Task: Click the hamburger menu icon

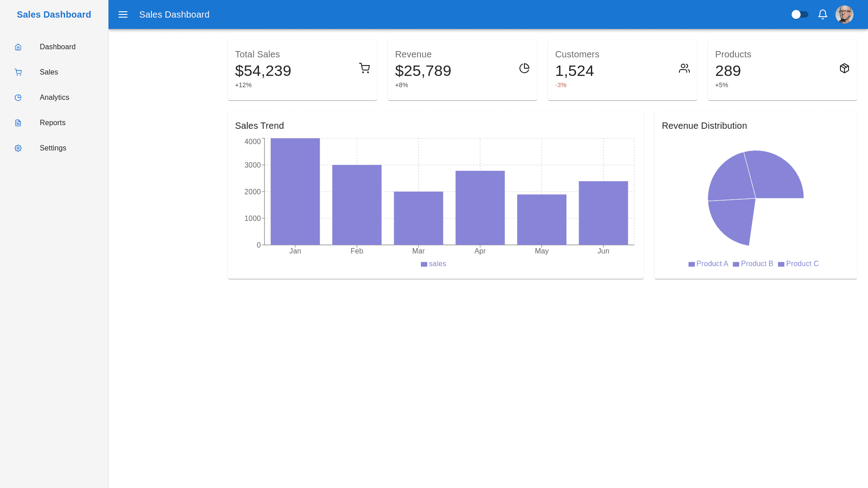Action: click(123, 14)
